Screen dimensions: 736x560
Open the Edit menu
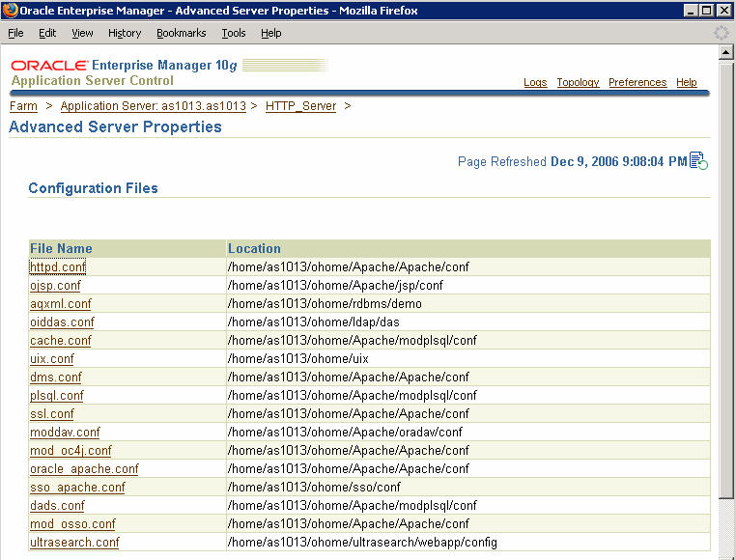tap(47, 33)
